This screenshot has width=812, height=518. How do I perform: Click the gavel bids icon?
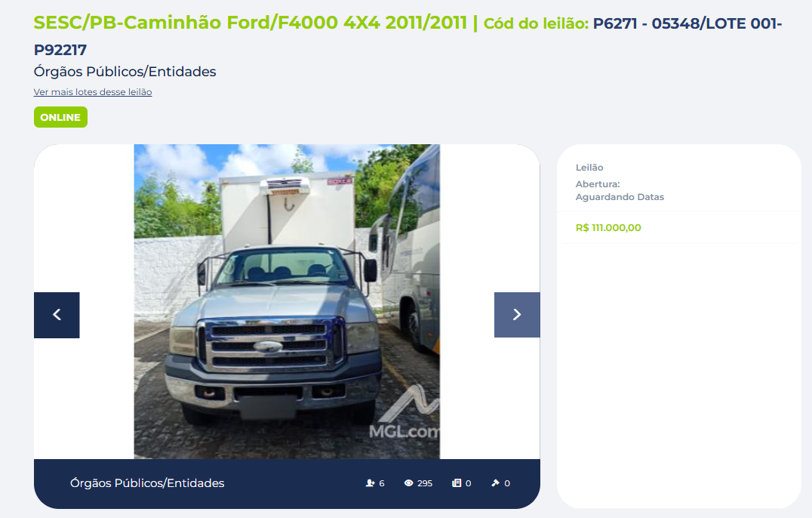(495, 483)
